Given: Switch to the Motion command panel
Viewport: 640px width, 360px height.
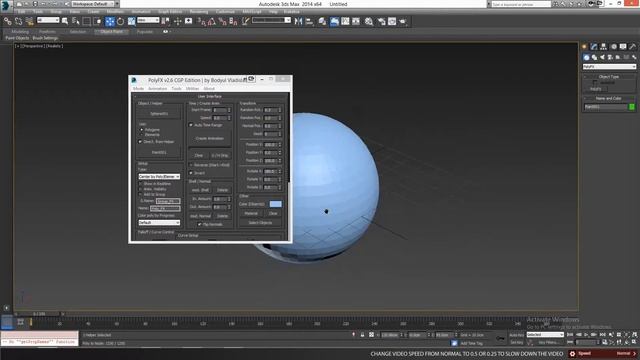Looking at the screenshot, I should pos(613,47).
